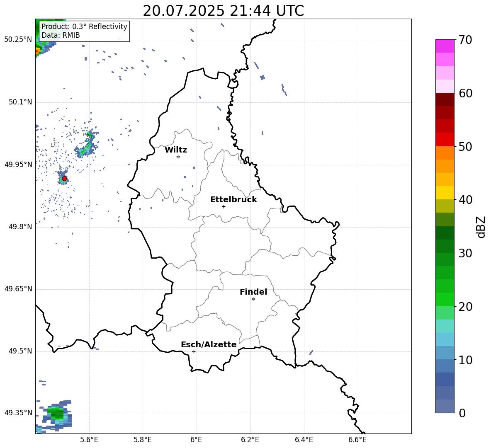Viewport: 491px width, 448px height.
Task: Click the dBZ colorbar axis label
Action: 481,227
